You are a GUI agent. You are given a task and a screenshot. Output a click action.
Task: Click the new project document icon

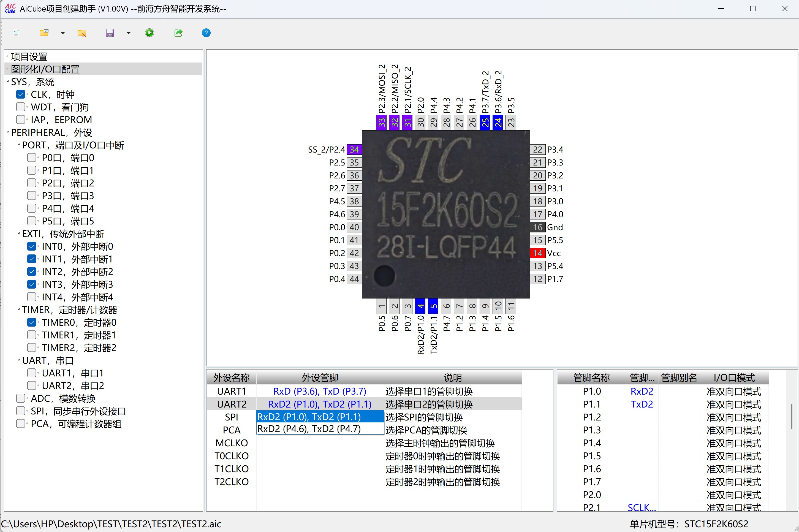(x=16, y=33)
